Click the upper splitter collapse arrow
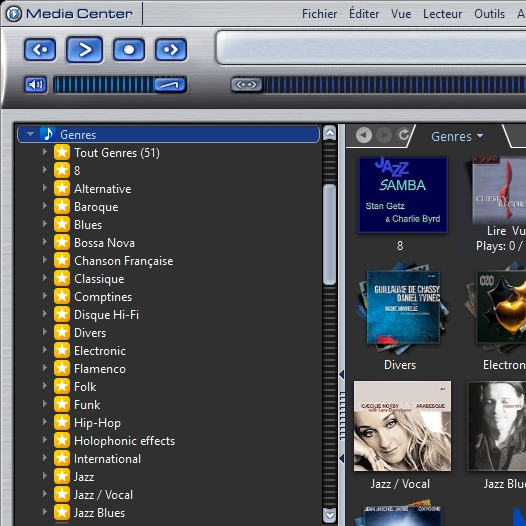Viewport: 526px width, 526px height. point(341,375)
